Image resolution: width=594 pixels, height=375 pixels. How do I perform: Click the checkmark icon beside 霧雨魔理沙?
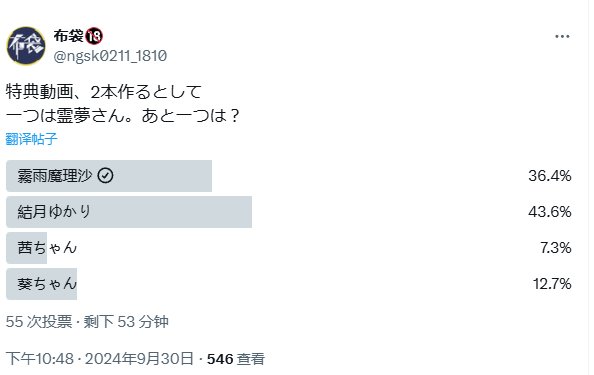pyautogui.click(x=105, y=176)
